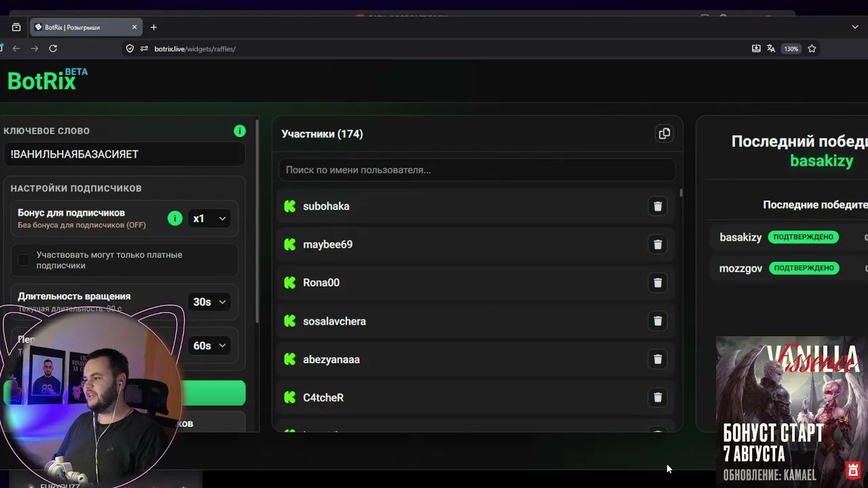Click Kick logo icon beside sosalavchera
This screenshot has width=868, height=488.
click(290, 321)
